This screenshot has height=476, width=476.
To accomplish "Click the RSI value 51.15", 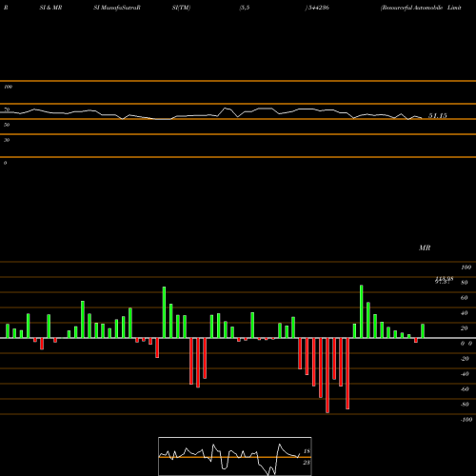I will point(438,116).
